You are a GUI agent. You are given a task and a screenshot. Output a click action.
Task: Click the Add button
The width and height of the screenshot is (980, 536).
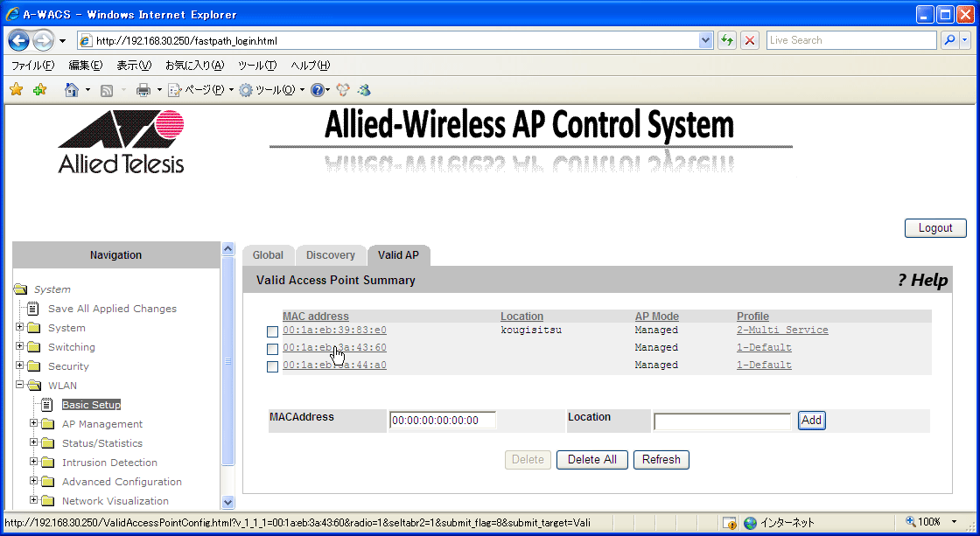(x=811, y=421)
